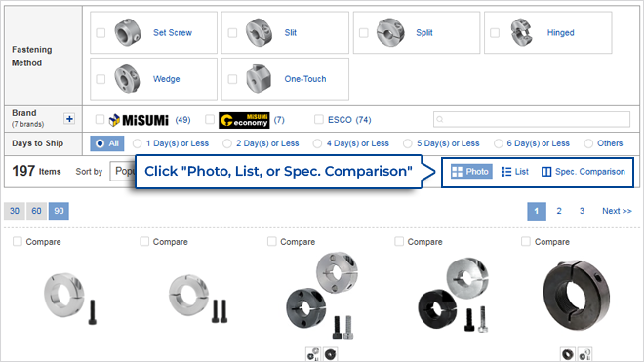
Task: Select 2 Day(s) or Less radio option
Action: (226, 143)
